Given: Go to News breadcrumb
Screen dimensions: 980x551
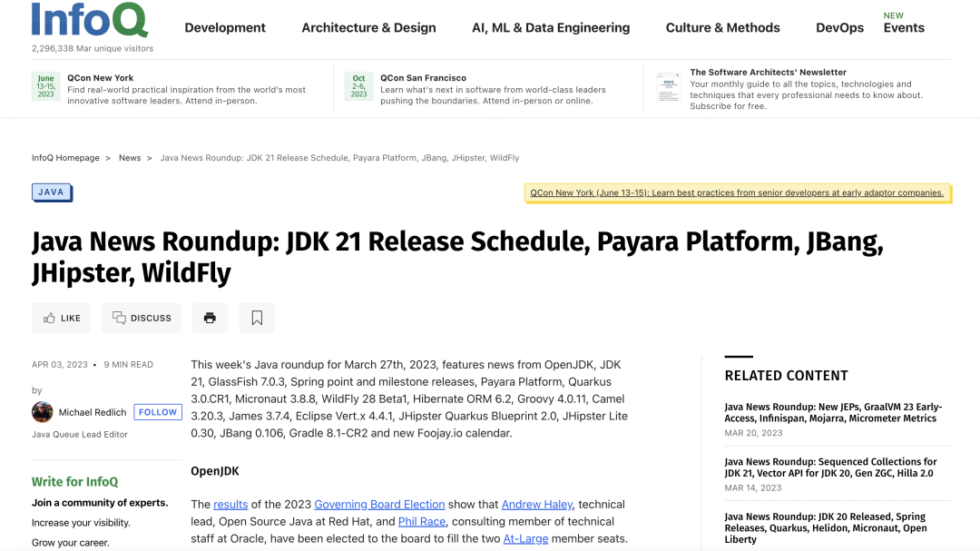Looking at the screenshot, I should 130,158.
